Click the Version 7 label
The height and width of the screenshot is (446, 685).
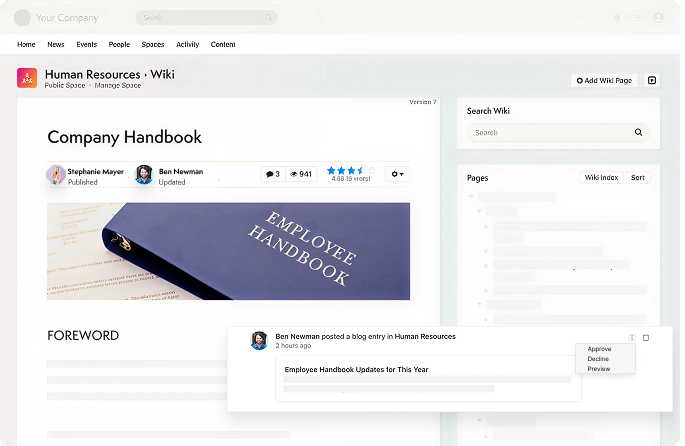click(422, 102)
